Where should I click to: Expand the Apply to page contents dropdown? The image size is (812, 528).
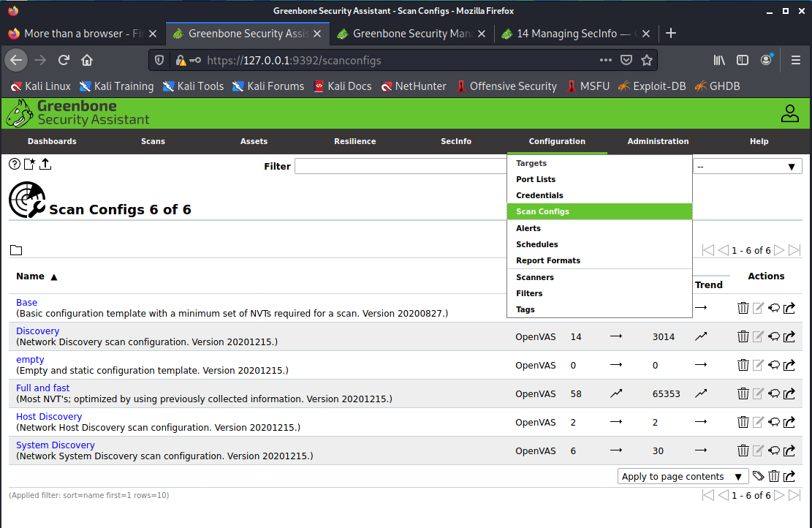[683, 476]
